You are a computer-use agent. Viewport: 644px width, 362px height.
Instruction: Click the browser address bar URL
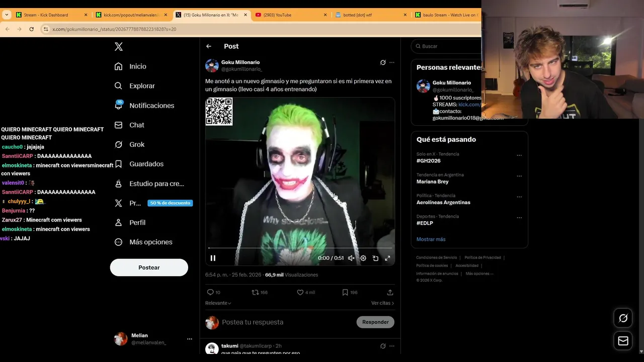114,29
